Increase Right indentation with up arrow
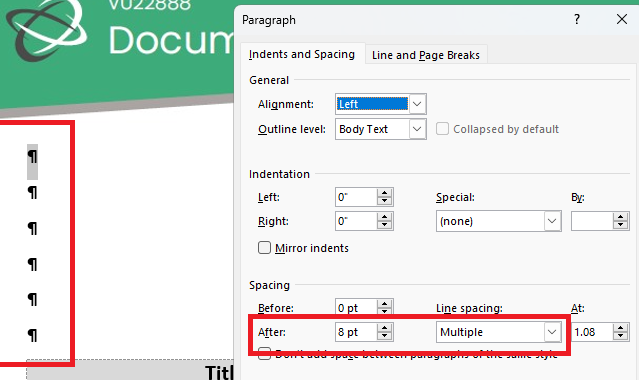The width and height of the screenshot is (639, 380). click(x=384, y=217)
